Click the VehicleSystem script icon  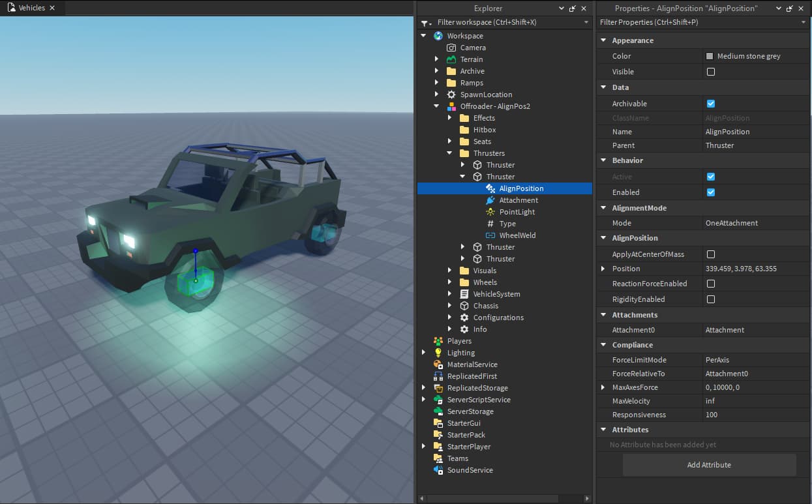click(464, 294)
